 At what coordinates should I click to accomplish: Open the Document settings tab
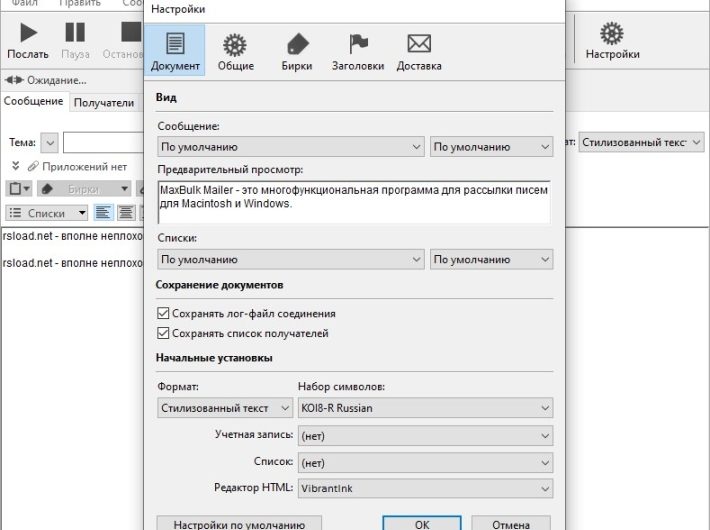175,50
